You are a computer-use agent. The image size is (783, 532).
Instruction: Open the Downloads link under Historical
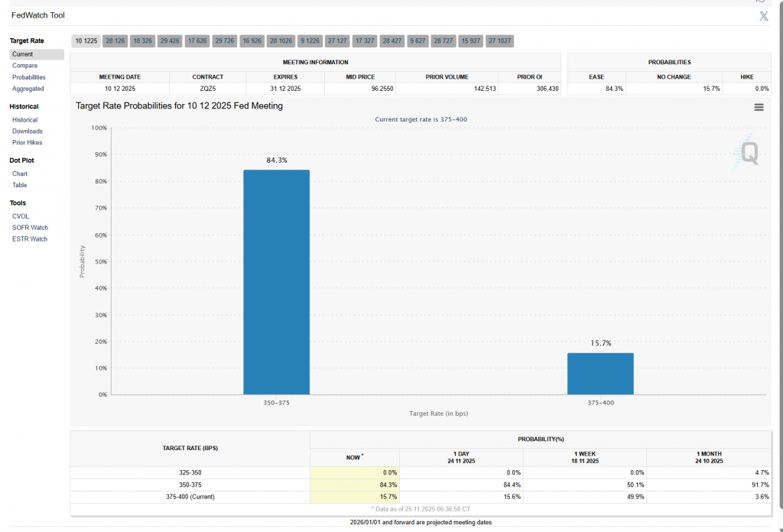(x=27, y=131)
